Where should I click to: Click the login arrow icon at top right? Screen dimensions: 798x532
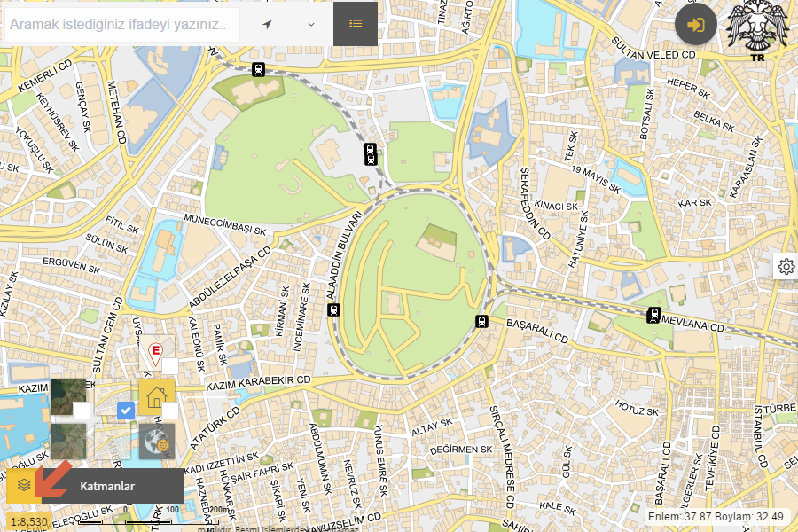696,25
